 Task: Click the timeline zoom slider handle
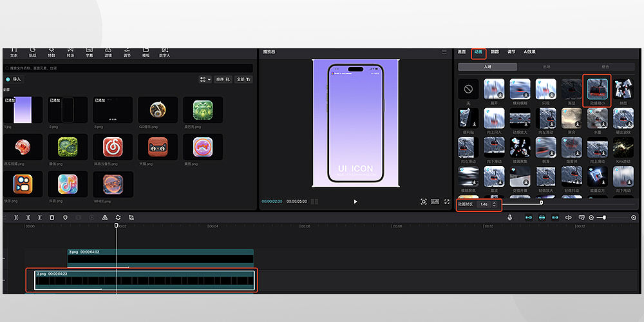click(x=604, y=217)
